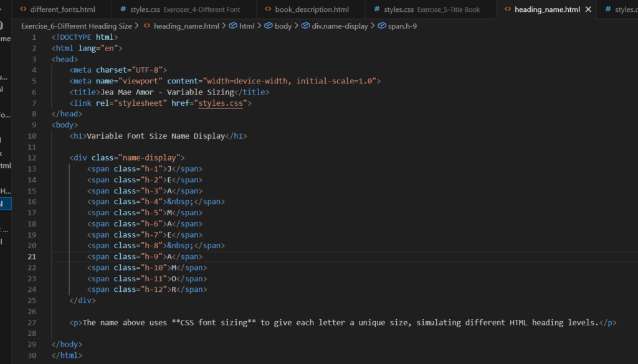The image size is (638, 364).
Task: Click the HTML icon on different_fonts.html tab
Action: (x=23, y=9)
